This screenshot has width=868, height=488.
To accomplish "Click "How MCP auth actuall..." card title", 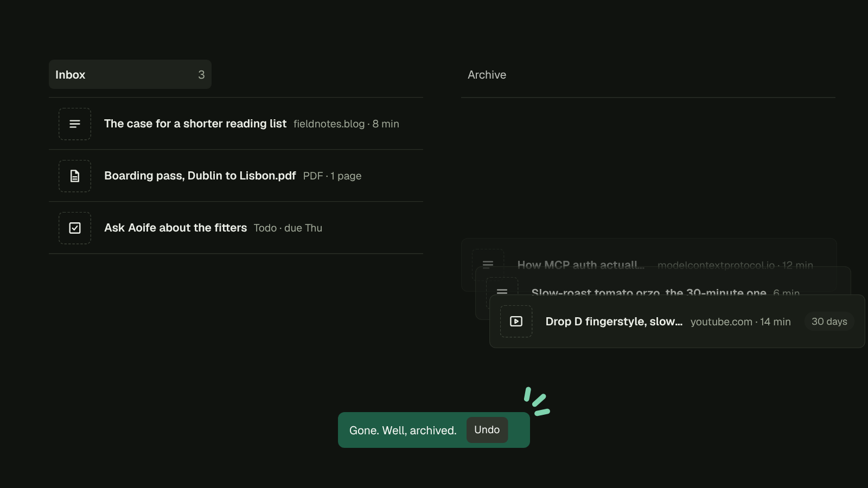I will 580,265.
